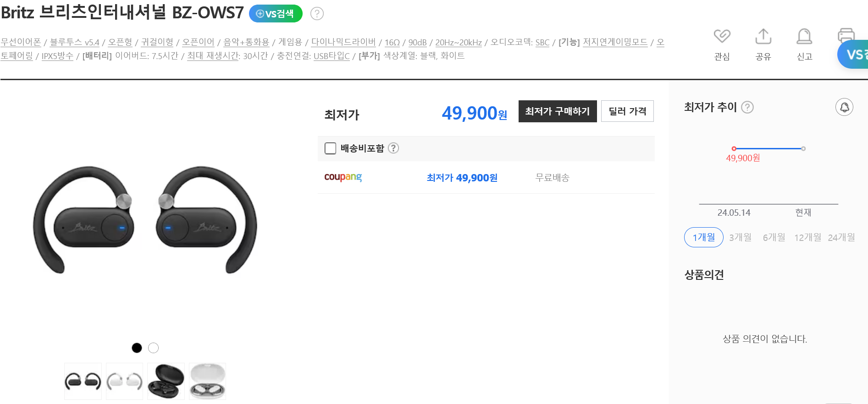Open the 16Ω impedance spec link
Screen dimensions: 868x404
[392, 43]
